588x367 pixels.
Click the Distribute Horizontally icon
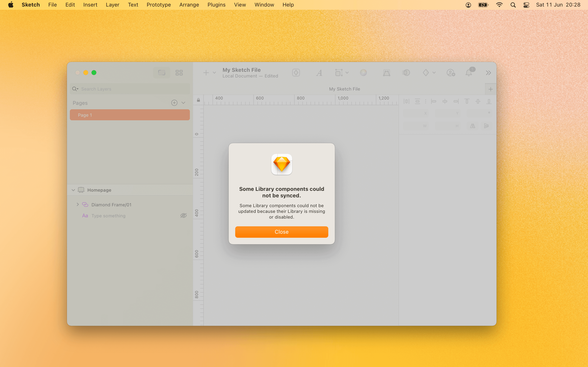[406, 101]
